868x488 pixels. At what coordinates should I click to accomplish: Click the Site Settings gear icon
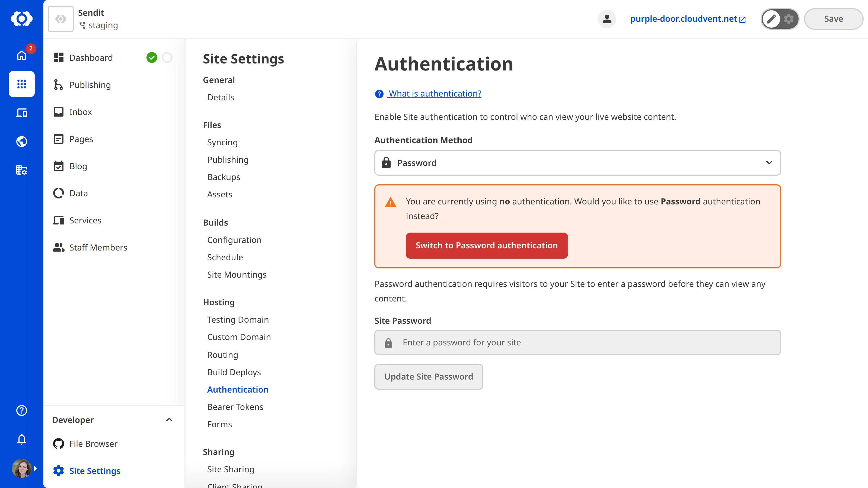[x=59, y=471]
